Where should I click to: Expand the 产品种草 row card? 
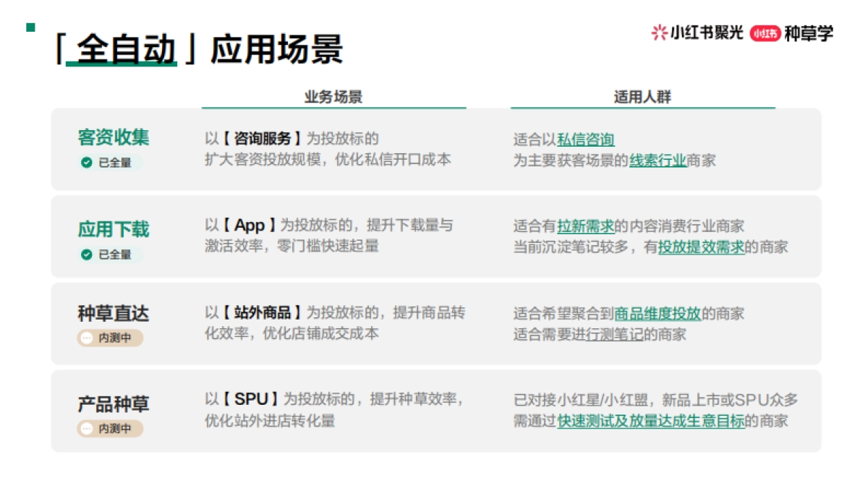[434, 407]
